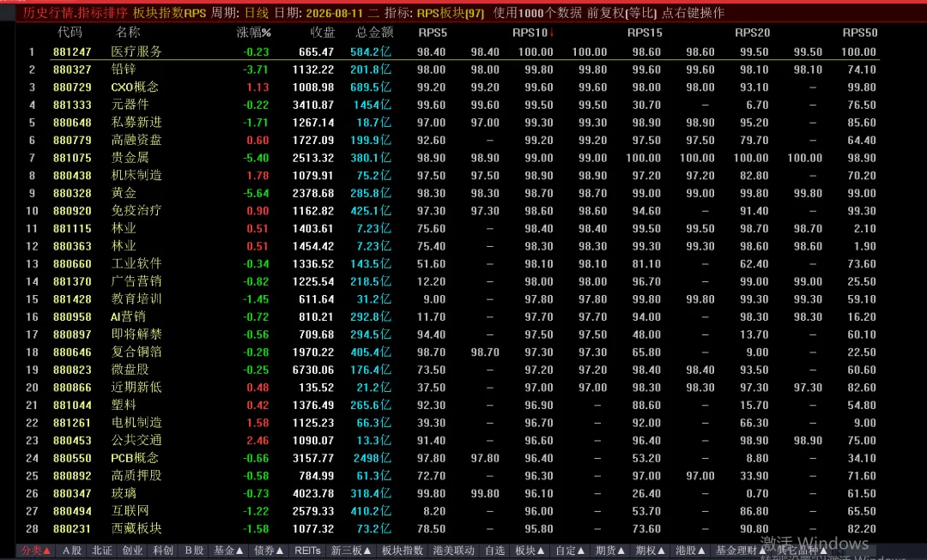Image resolution: width=927 pixels, height=560 pixels.
Task: Select the 互联网 sector row
Action: coord(130,511)
